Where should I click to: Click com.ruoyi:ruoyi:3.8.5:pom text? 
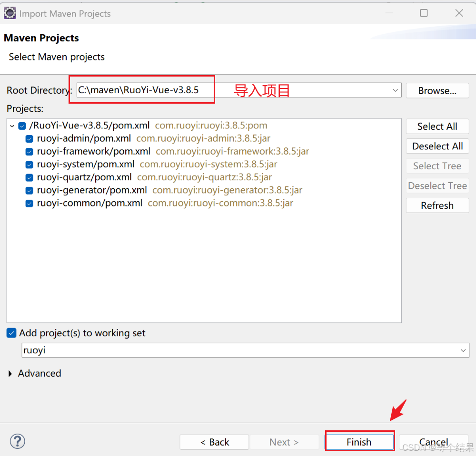211,126
